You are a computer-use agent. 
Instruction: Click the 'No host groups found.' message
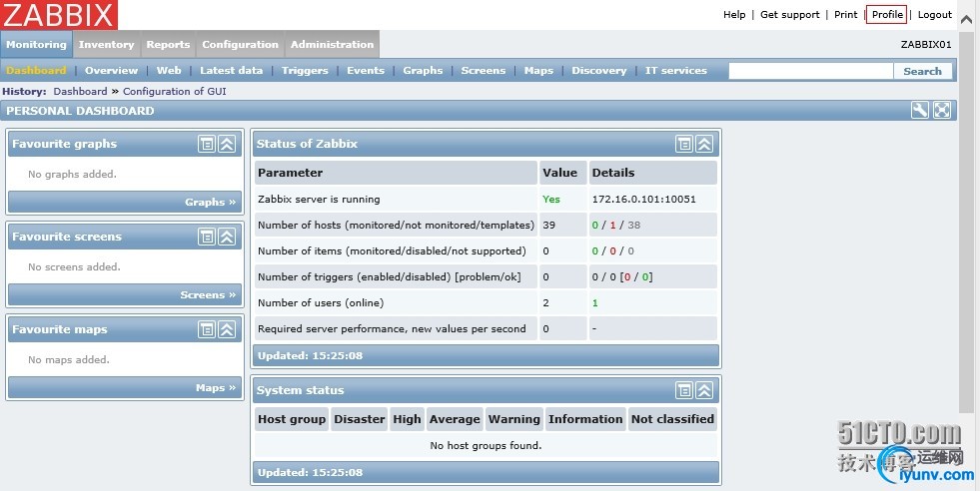[486, 445]
